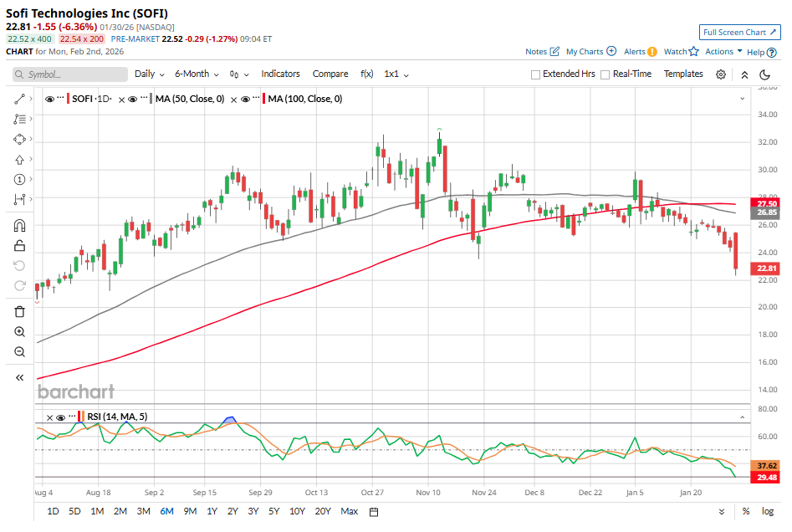The width and height of the screenshot is (792, 532).
Task: Open the Indicators menu
Action: (280, 74)
